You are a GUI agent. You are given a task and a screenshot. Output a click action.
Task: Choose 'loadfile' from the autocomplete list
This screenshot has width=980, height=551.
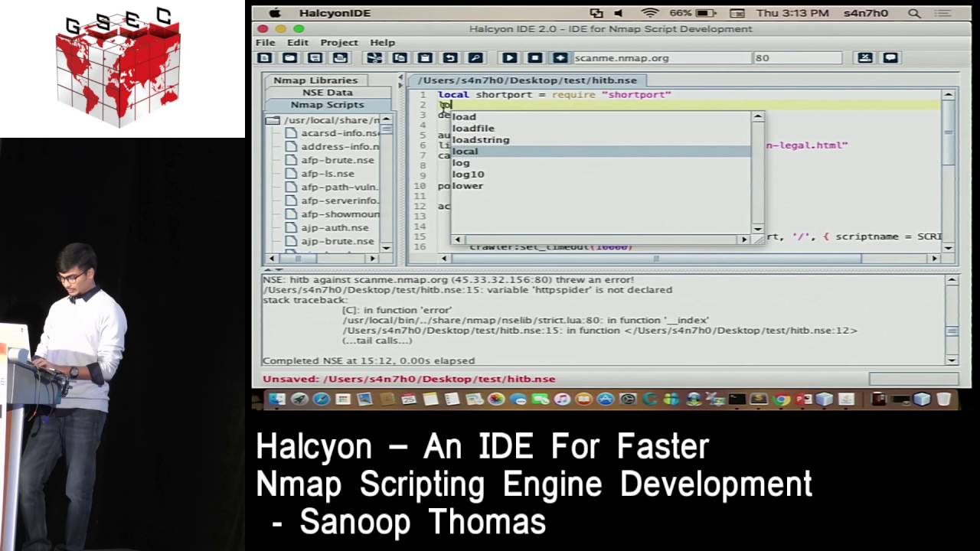click(601, 129)
